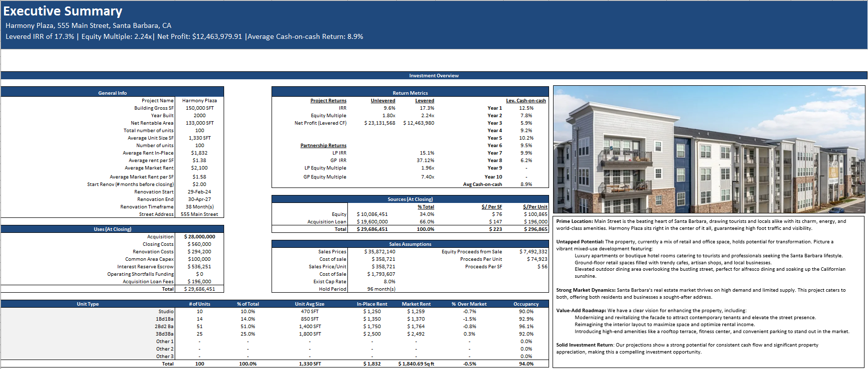Screen dimensions: 868x369
Task: Click the Renovation End date 30-Apr-27
Action: pyautogui.click(x=199, y=199)
